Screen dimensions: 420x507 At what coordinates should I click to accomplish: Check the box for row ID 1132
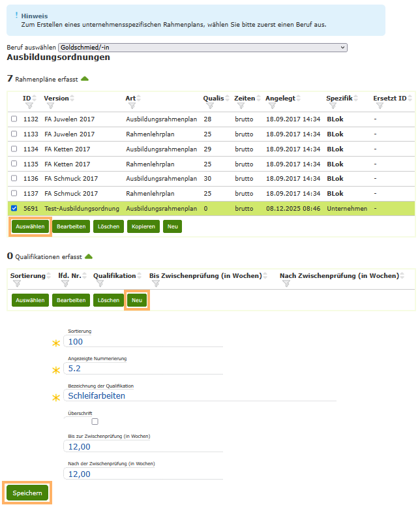[14, 119]
